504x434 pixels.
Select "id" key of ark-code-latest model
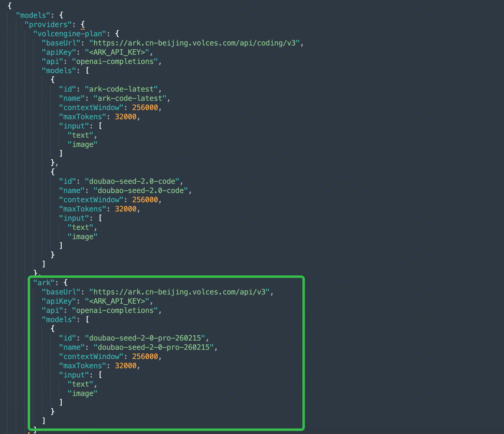point(67,89)
